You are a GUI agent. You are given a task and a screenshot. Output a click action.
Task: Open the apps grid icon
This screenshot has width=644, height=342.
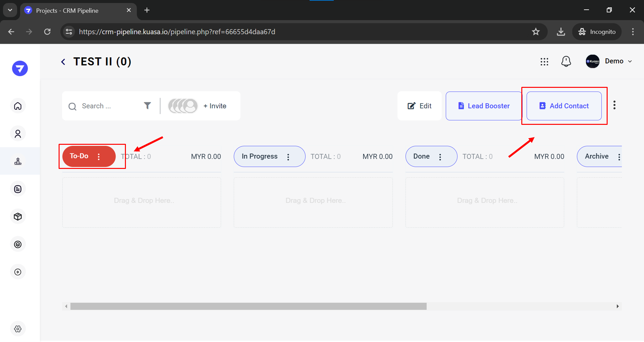tap(544, 61)
